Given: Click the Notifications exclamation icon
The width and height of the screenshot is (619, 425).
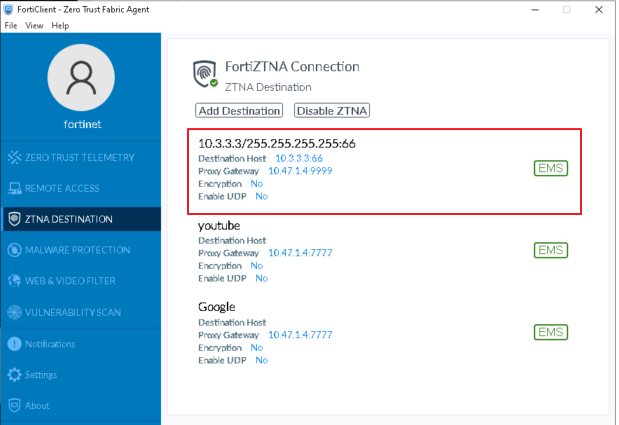Looking at the screenshot, I should coord(14,344).
